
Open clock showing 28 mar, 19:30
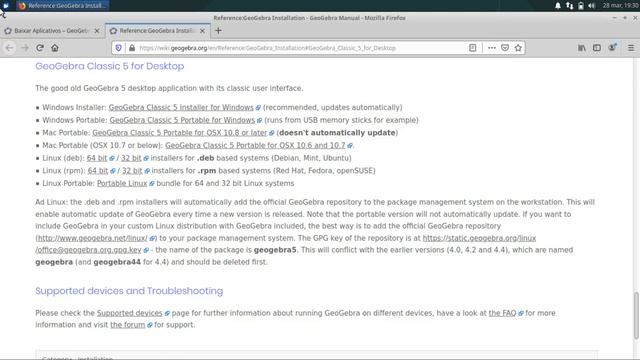click(620, 6)
